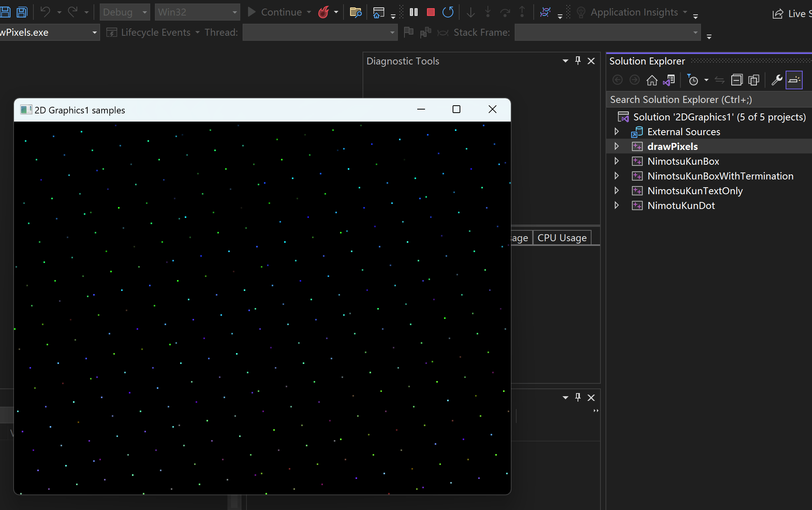Open the Debug configuration dropdown
Screen dimensions: 812x510
tap(125, 12)
